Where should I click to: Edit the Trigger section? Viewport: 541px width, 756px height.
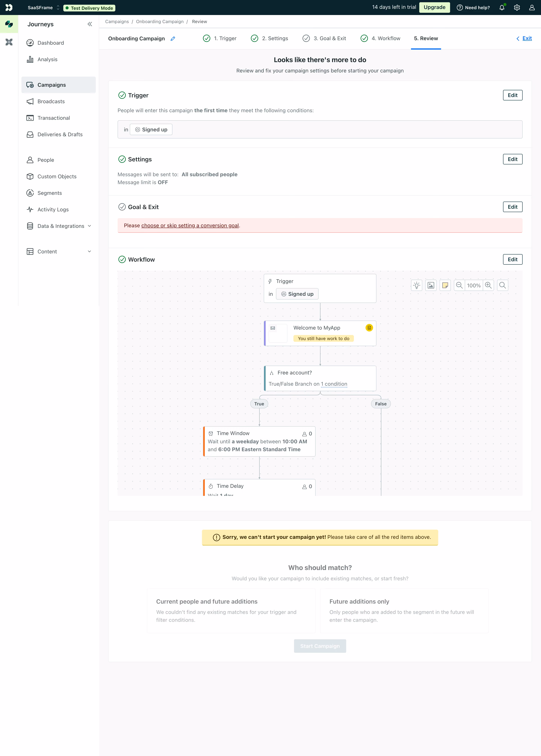click(x=512, y=95)
